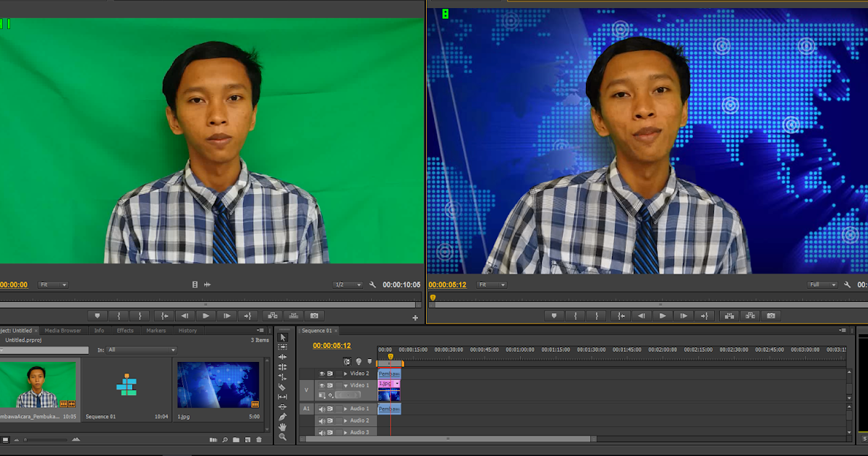Export frame from Source monitor camera icon
Viewport: 868px width, 456px height.
[x=314, y=316]
